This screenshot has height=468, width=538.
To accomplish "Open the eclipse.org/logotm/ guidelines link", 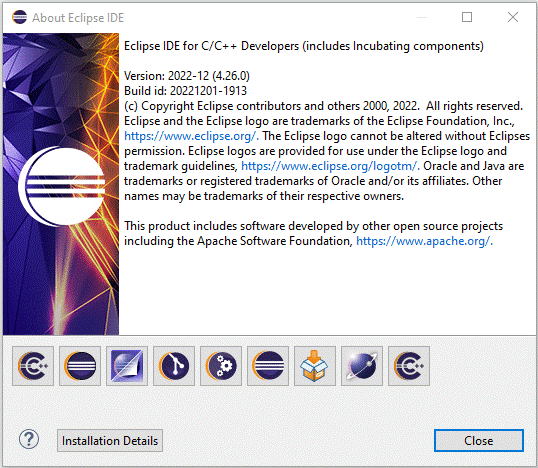I will 330,166.
